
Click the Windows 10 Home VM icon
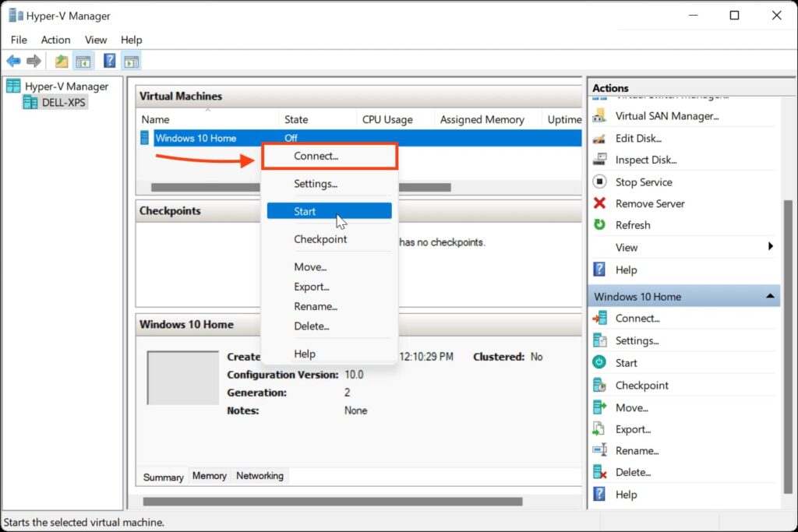coord(144,138)
